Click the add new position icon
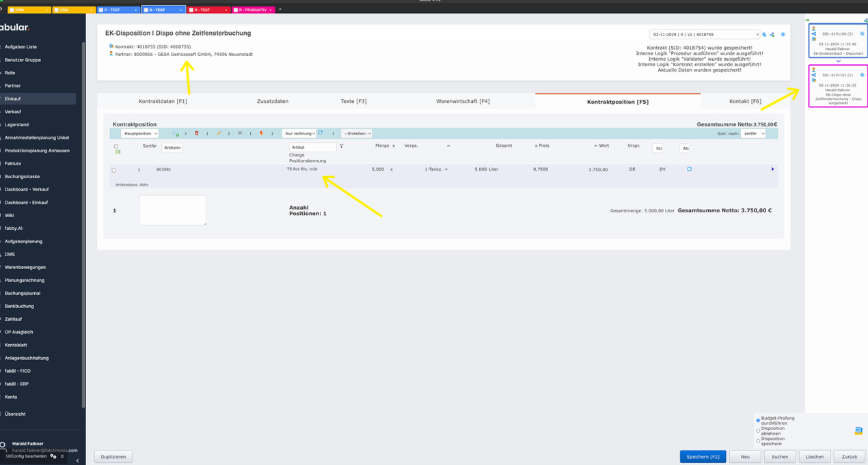The width and height of the screenshot is (868, 465). (176, 134)
